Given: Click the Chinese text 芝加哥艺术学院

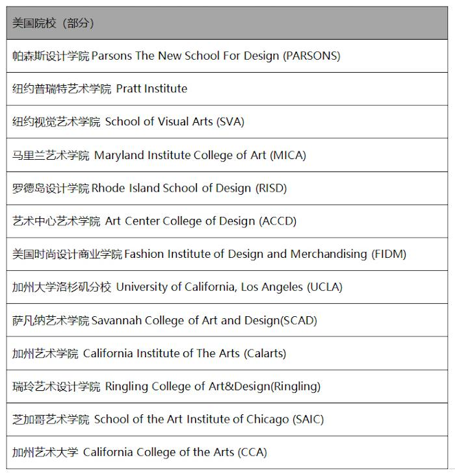Looking at the screenshot, I should [51, 420].
